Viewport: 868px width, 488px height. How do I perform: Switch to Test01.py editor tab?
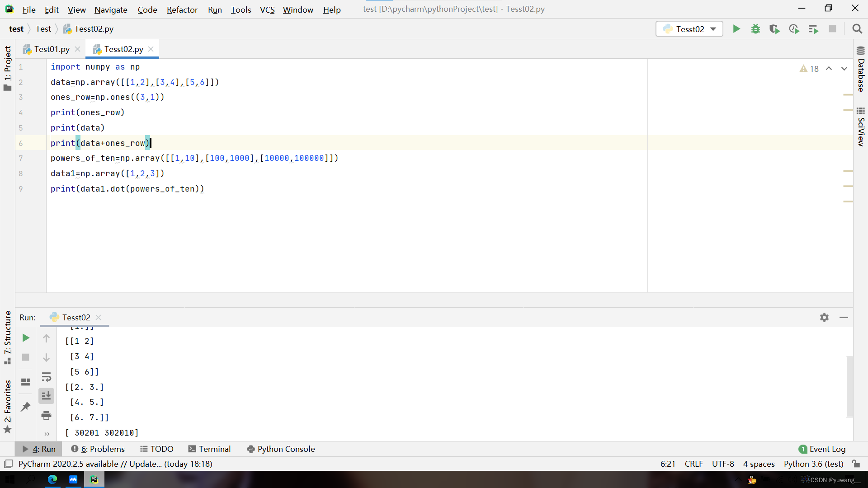(x=52, y=49)
